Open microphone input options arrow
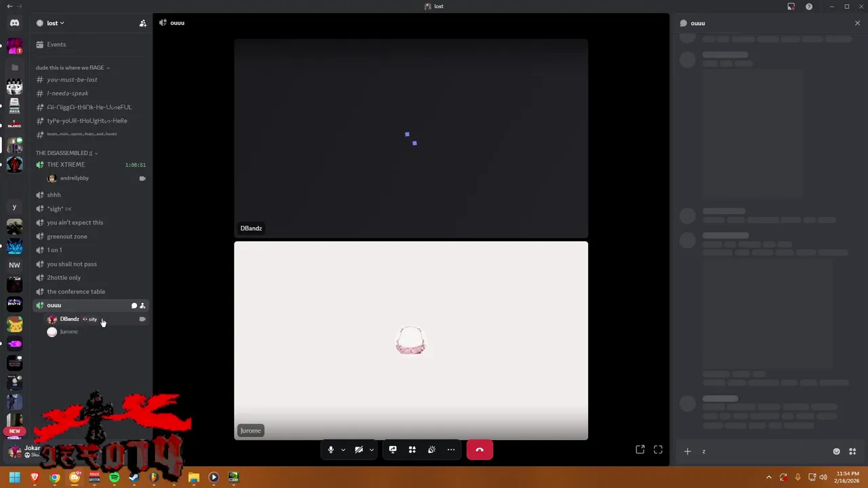The image size is (868, 488). coord(343,449)
